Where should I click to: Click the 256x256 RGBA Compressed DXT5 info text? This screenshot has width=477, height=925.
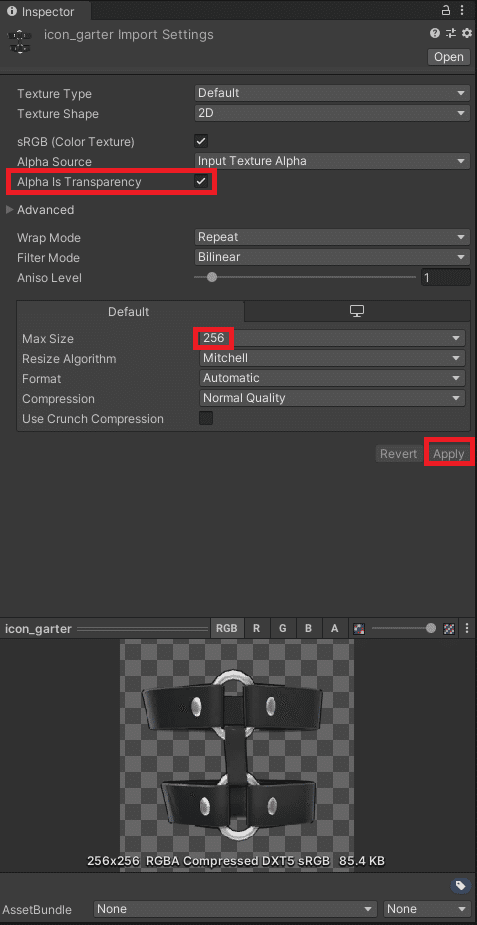coord(236,861)
